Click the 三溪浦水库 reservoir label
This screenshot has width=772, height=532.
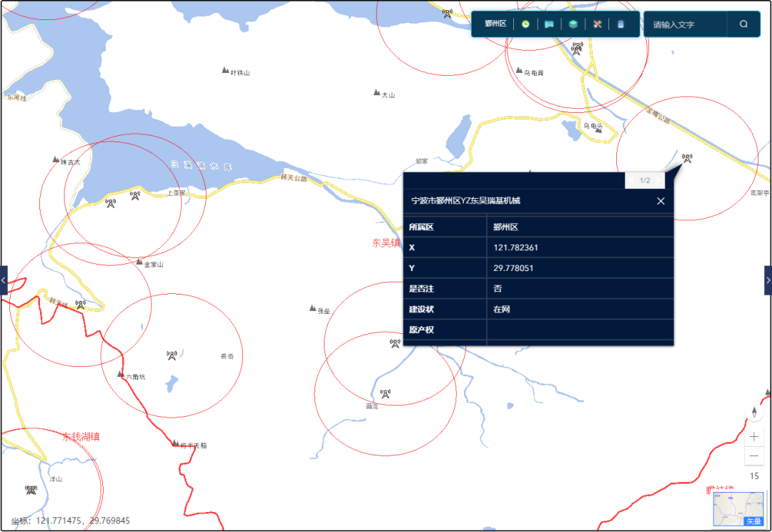coord(202,165)
